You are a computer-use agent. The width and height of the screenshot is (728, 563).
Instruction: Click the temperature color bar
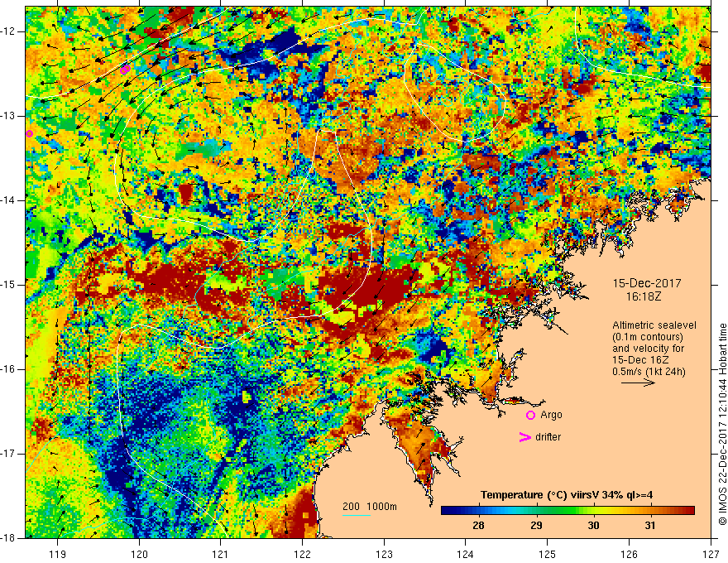(x=568, y=511)
